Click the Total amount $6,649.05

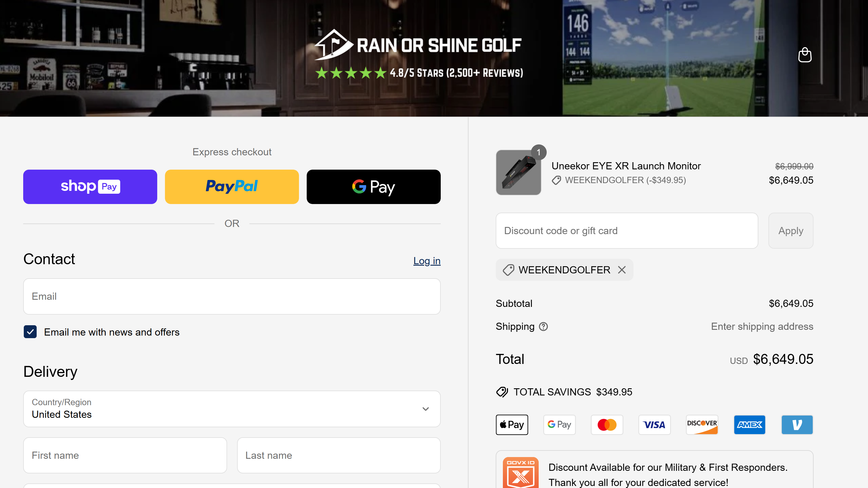[783, 359]
